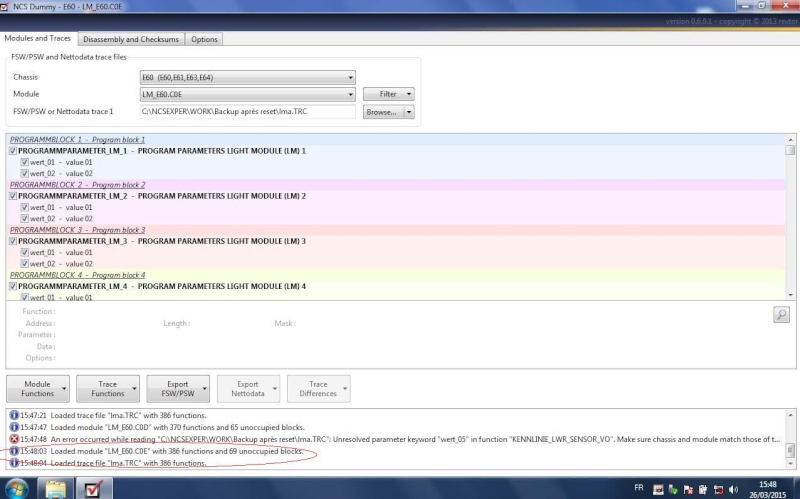The image size is (800, 499).
Task: Select PROGRAMMBLOCK_1 header row
Action: (396, 139)
